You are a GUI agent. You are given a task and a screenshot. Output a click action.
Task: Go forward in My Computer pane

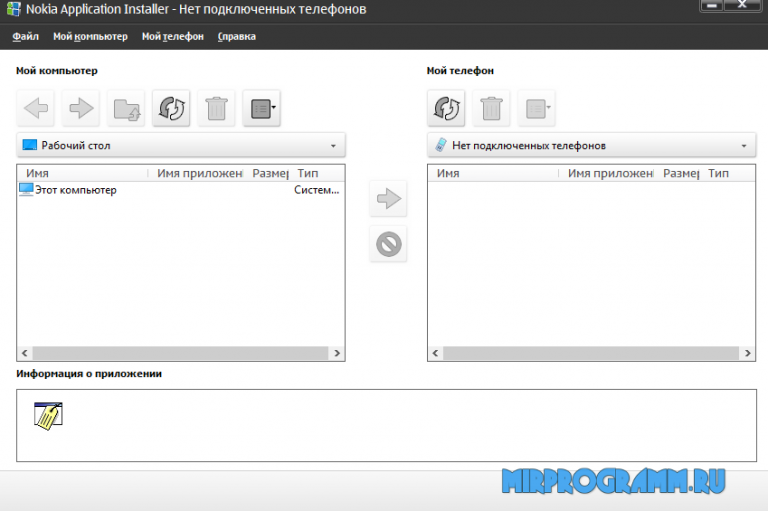tap(81, 108)
